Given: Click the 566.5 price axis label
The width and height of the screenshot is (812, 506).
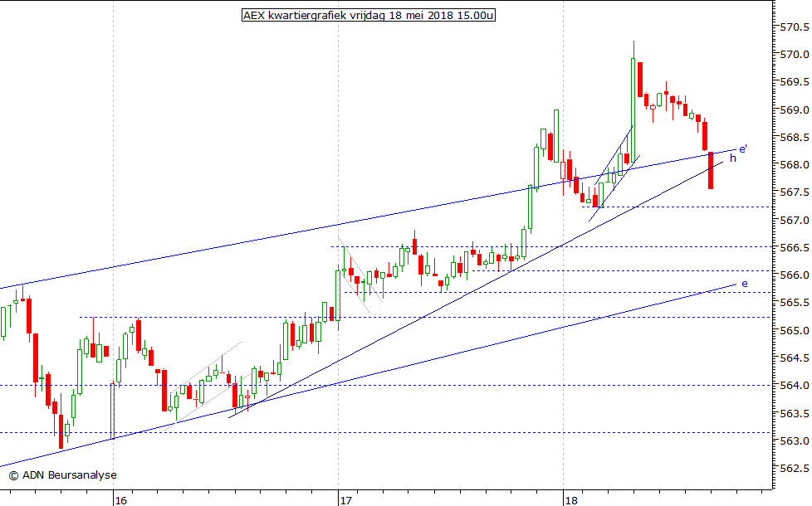Looking at the screenshot, I should coord(795,248).
